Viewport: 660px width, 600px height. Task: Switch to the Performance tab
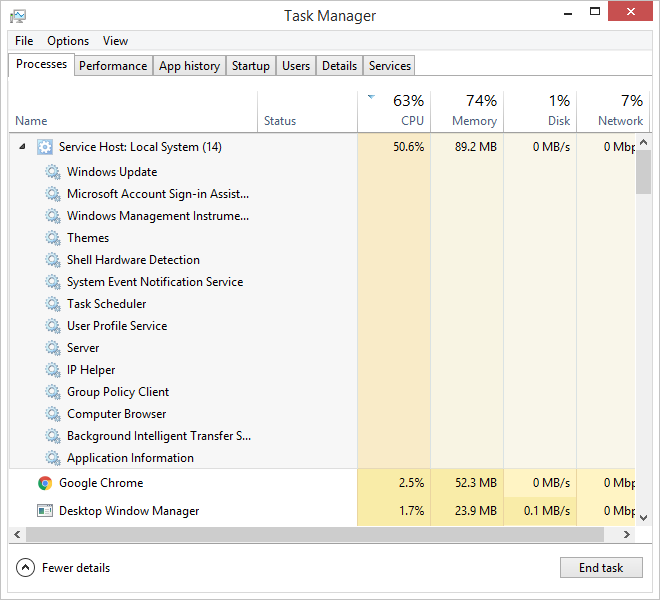point(113,66)
